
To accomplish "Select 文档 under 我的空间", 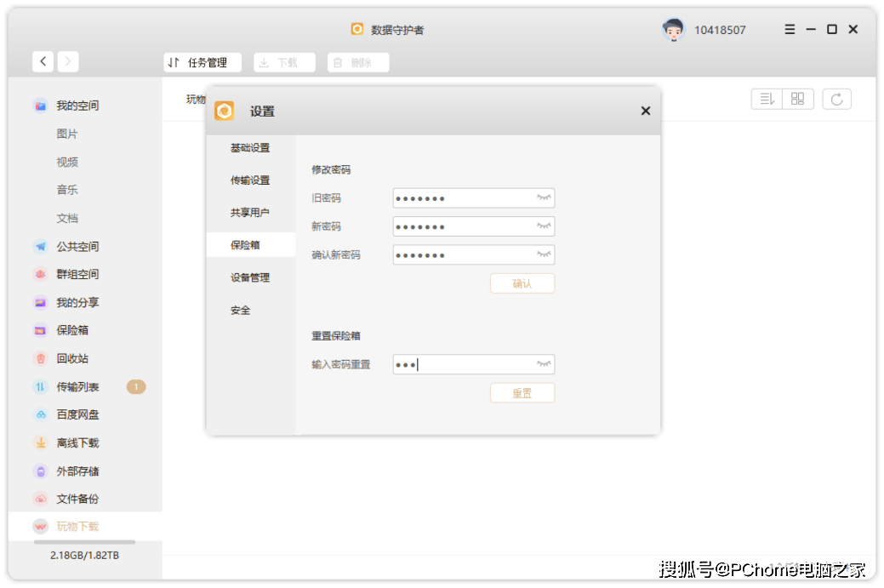I will tap(67, 218).
